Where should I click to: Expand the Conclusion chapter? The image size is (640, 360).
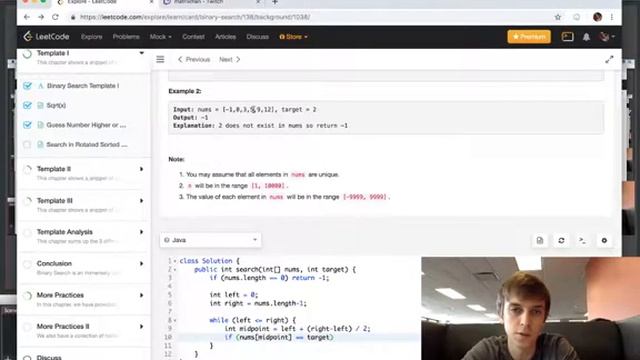(x=142, y=264)
